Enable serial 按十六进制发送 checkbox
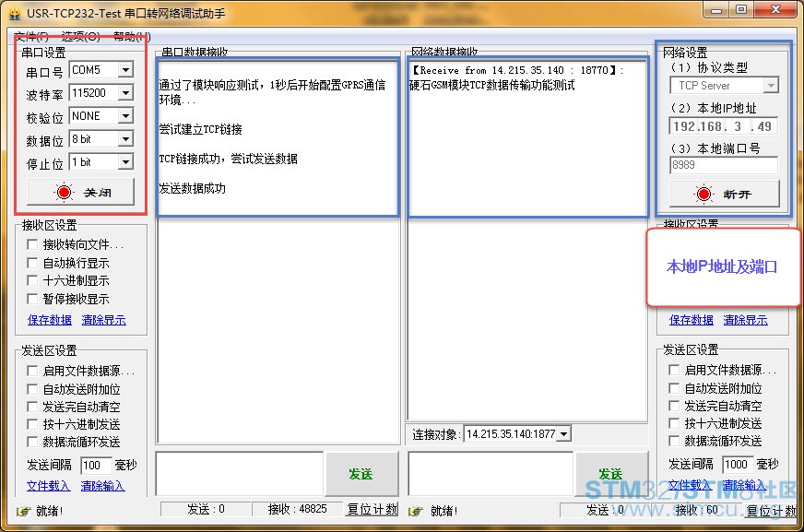This screenshot has width=804, height=532. [31, 424]
